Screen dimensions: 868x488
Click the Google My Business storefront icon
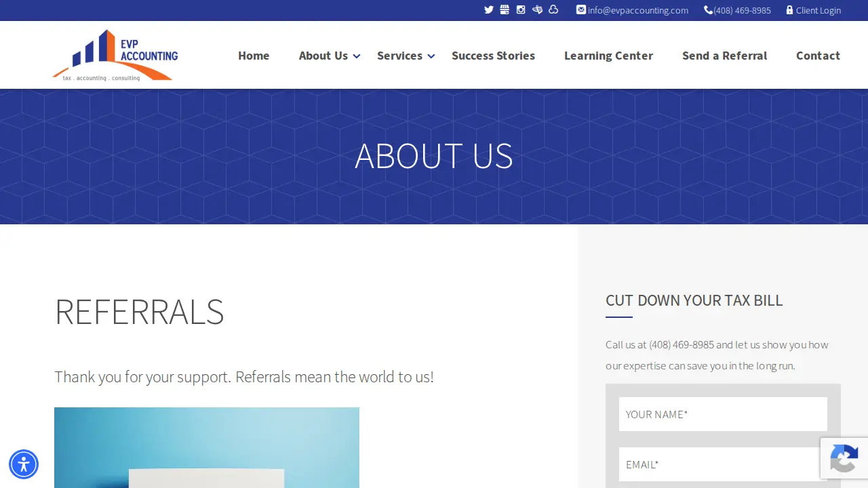505,10
